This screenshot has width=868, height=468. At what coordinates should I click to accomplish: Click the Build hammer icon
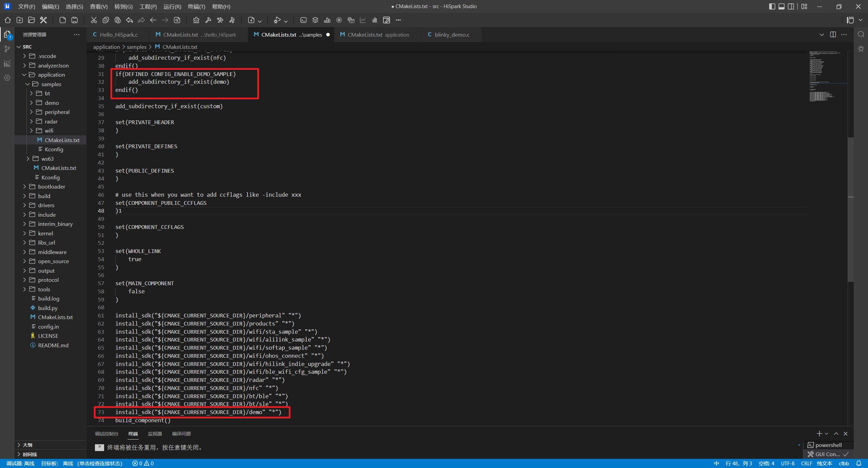(x=208, y=20)
